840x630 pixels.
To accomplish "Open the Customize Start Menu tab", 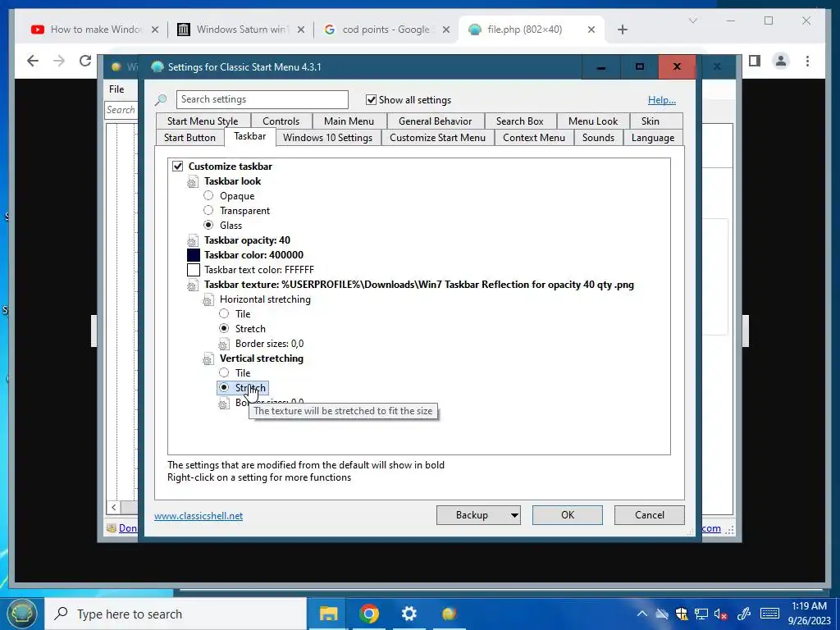I will click(437, 138).
